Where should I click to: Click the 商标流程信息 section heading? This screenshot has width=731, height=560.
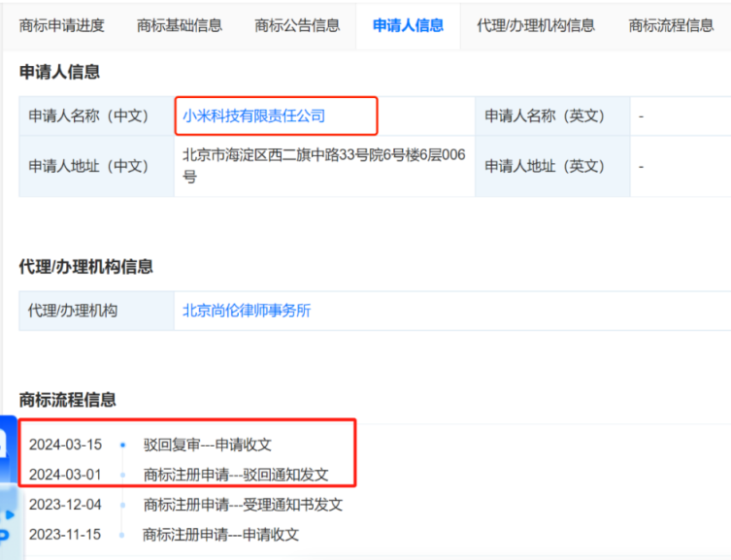tap(67, 399)
